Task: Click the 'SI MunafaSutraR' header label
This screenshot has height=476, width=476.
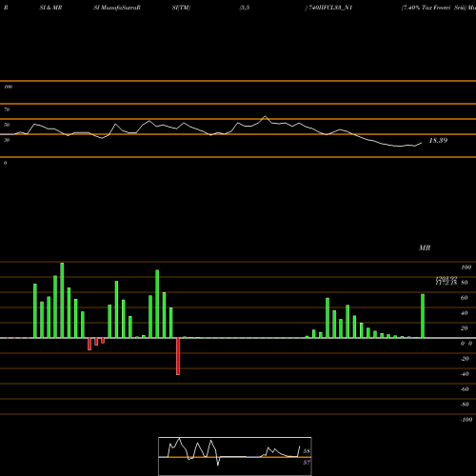Action: (117, 8)
